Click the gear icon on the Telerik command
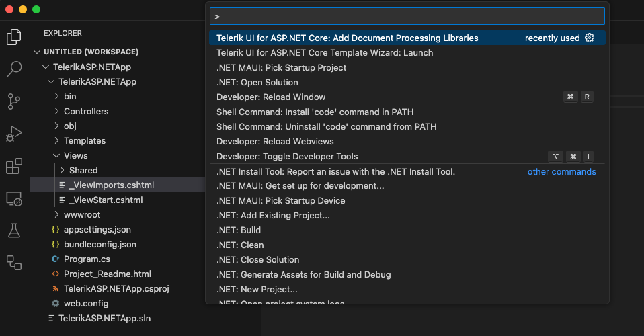This screenshot has height=336, width=644. point(590,38)
